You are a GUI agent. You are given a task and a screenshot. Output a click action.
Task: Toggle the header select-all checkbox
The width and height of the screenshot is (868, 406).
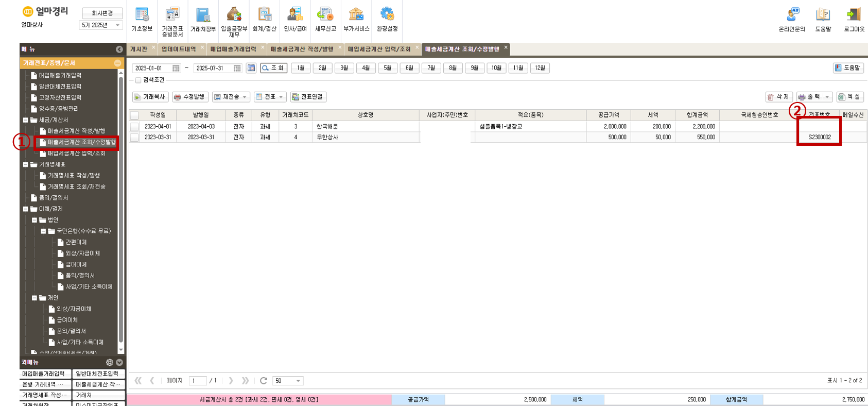coord(134,115)
